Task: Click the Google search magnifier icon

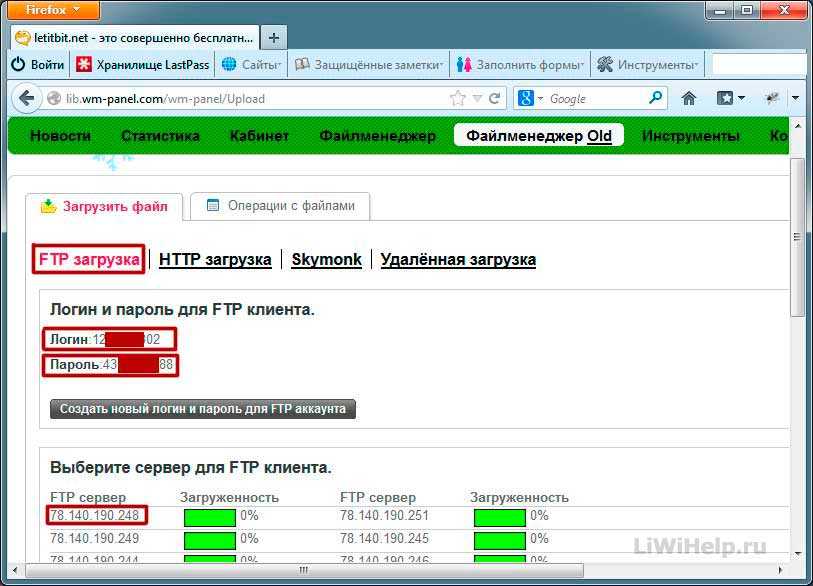Action: click(x=655, y=97)
